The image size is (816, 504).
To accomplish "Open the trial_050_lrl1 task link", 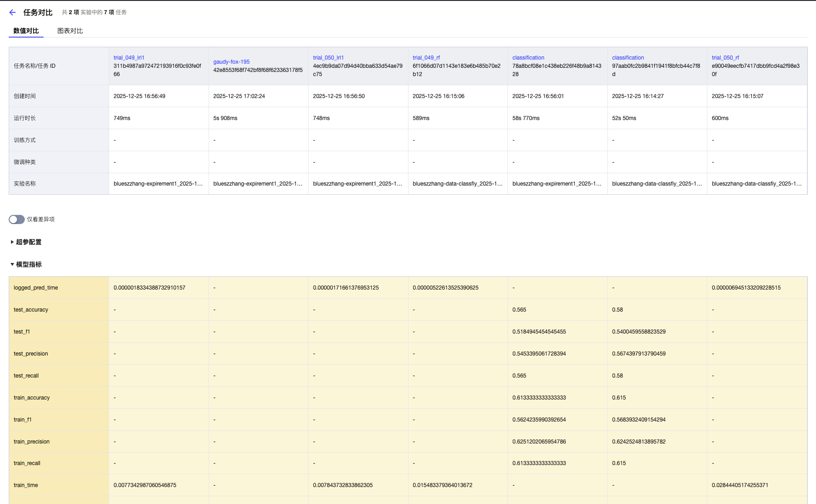I will (328, 58).
